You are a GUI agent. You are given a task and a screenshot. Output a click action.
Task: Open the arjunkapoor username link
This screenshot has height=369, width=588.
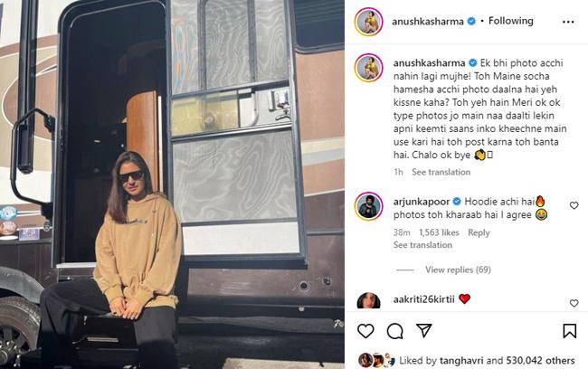click(x=422, y=202)
